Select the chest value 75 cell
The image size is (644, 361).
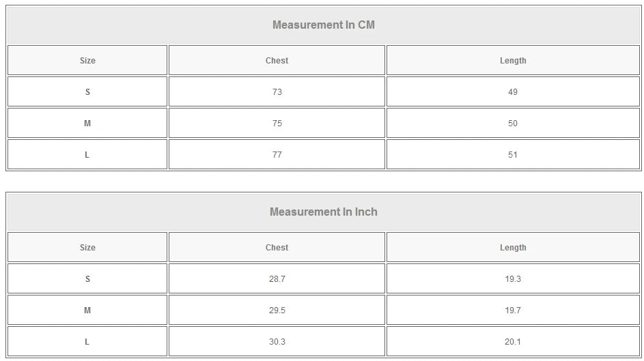(277, 124)
